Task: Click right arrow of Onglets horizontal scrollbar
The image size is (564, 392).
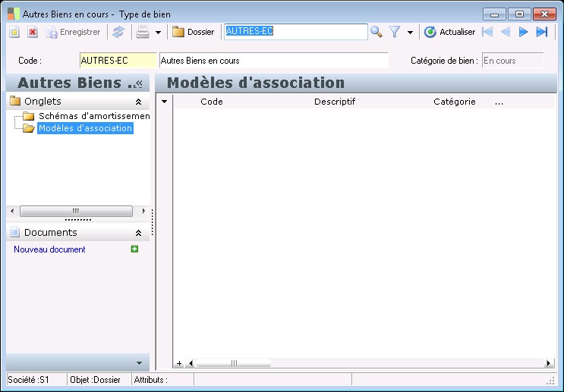Action: click(144, 211)
